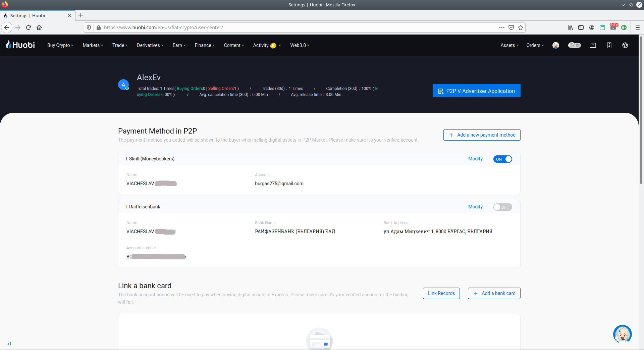Screen dimensions: 644x350
Task: Toggle Firefox sidebar view
Action: [581, 28]
